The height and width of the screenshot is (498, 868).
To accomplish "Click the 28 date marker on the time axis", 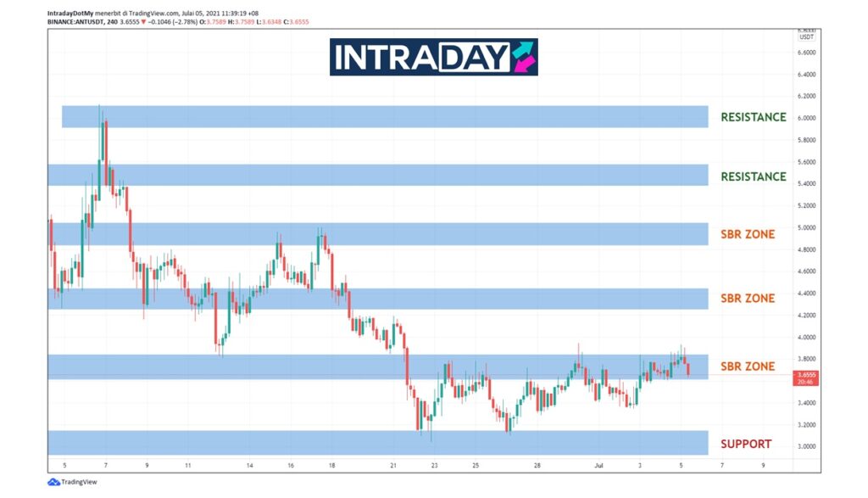I will pyautogui.click(x=537, y=466).
